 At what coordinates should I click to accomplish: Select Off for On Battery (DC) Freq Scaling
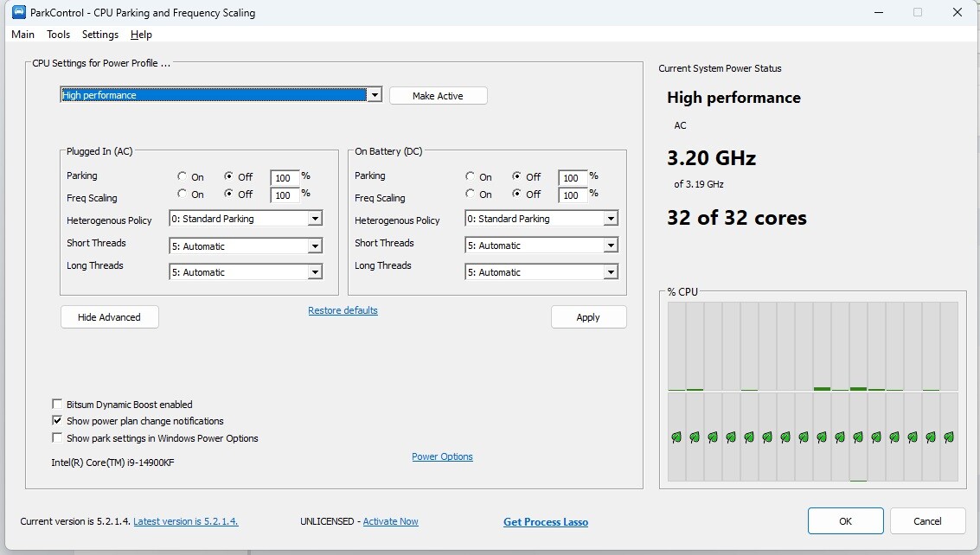[x=517, y=194]
